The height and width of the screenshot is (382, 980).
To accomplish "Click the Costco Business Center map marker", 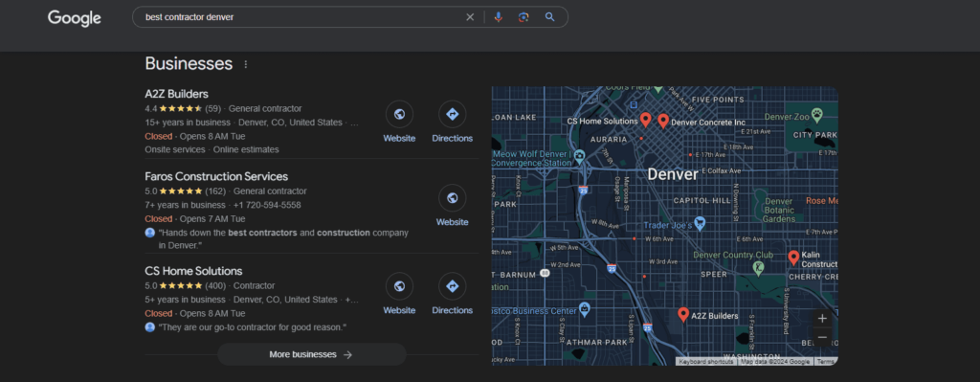I will pyautogui.click(x=584, y=308).
